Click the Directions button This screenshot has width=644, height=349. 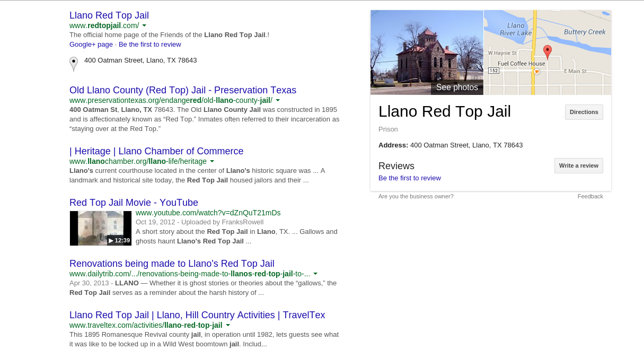(x=584, y=112)
